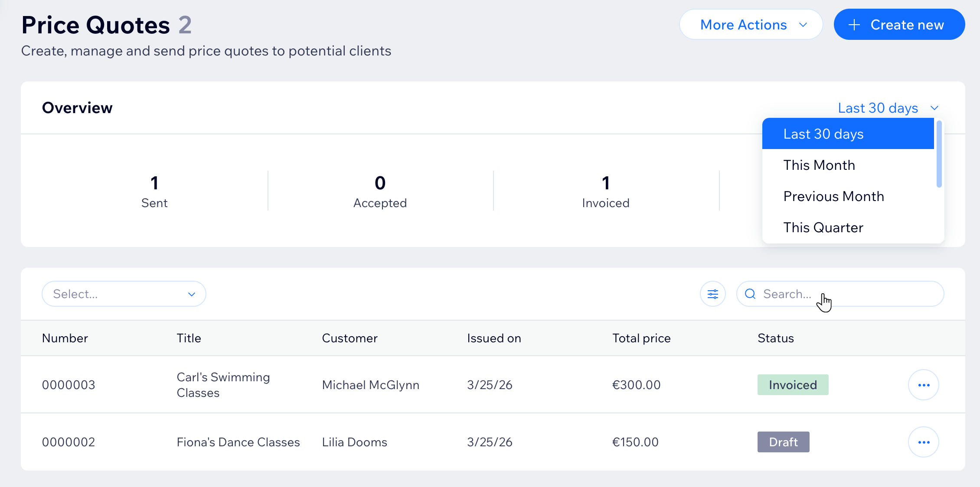Open the Select... filter dropdown
Image resolution: width=980 pixels, height=487 pixels.
124,294
